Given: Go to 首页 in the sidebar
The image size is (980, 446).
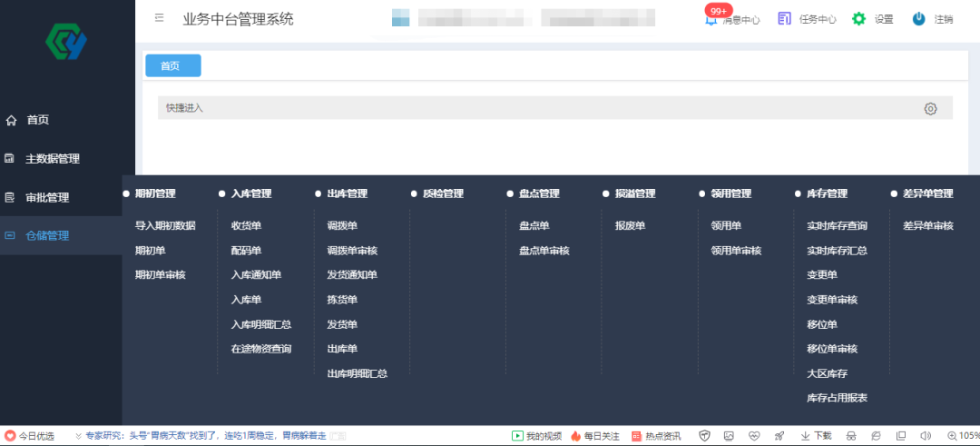Looking at the screenshot, I should (x=37, y=120).
